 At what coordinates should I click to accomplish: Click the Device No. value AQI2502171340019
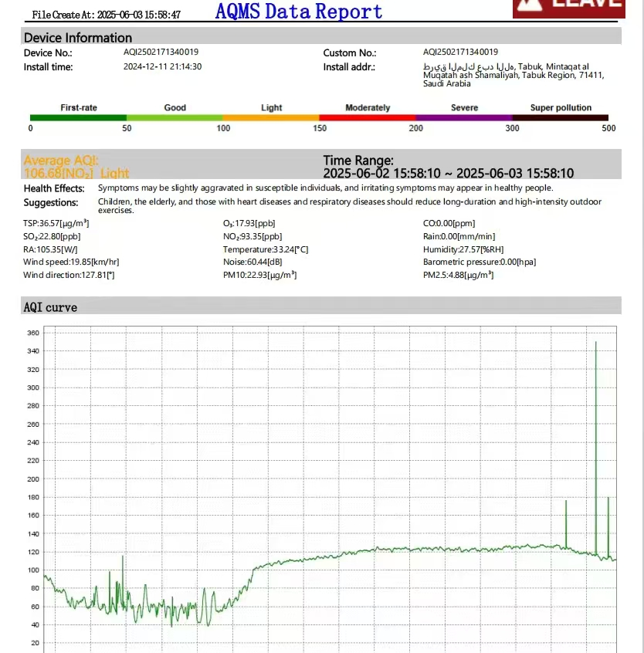click(x=161, y=52)
